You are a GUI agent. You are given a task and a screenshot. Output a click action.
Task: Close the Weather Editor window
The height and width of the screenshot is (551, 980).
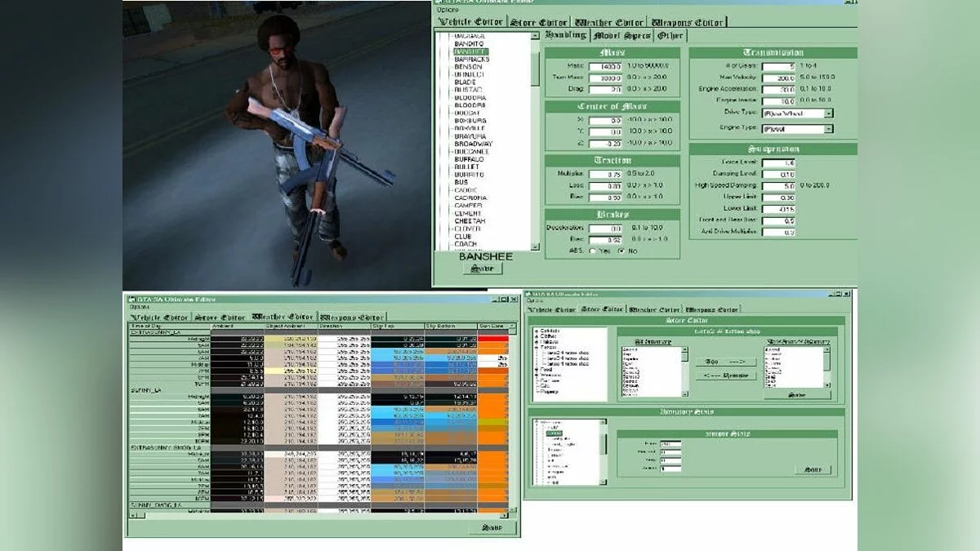coord(511,299)
